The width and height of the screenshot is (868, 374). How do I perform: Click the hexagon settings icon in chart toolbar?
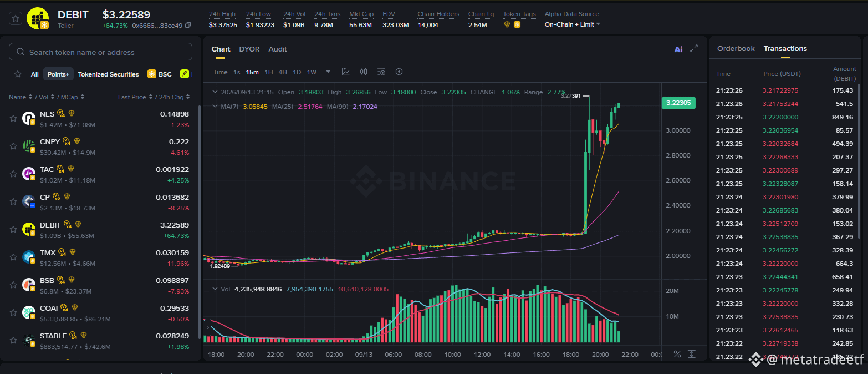pos(399,72)
